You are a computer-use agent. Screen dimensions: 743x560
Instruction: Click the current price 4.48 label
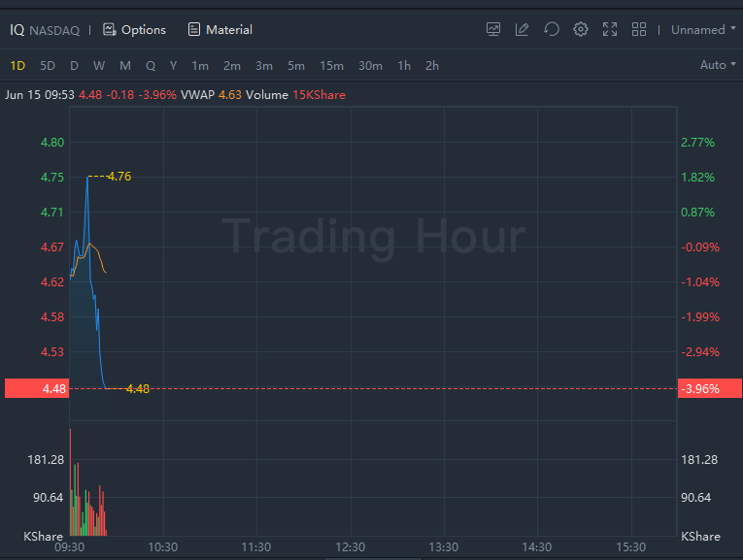tap(54, 389)
